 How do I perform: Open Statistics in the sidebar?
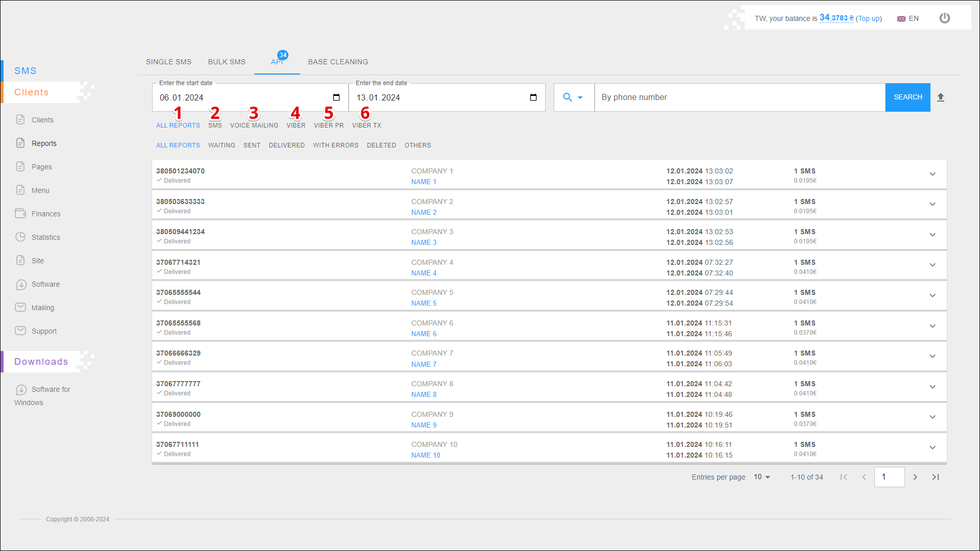(45, 237)
